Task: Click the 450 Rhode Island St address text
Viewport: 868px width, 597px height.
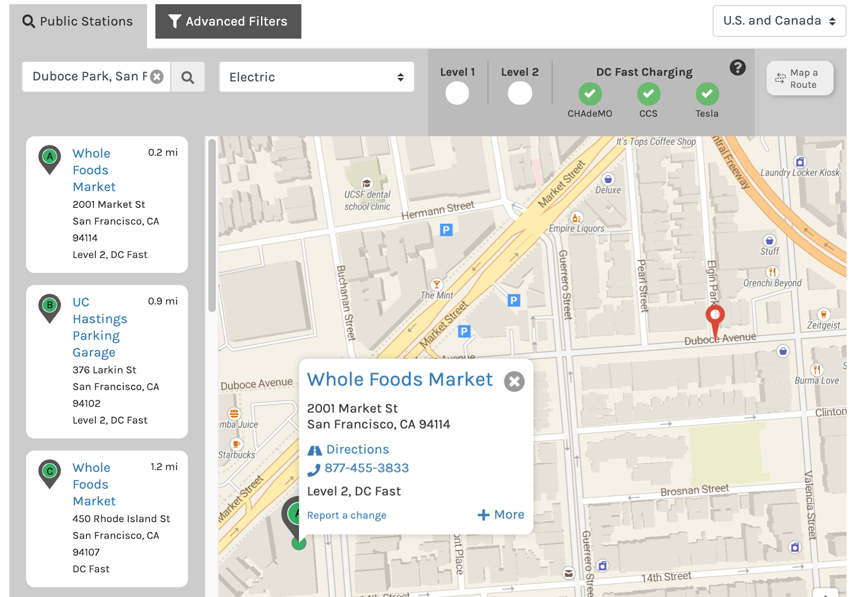Action: point(122,519)
